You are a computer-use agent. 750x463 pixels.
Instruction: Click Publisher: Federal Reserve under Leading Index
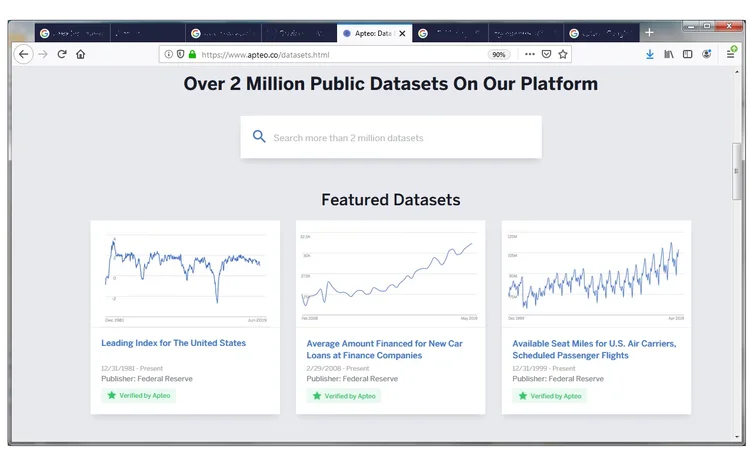point(147,379)
